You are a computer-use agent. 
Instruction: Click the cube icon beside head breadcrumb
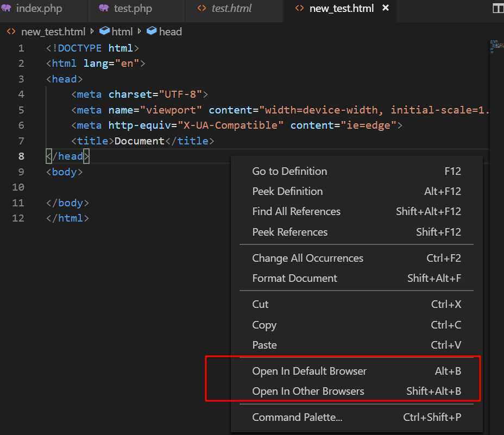point(152,31)
